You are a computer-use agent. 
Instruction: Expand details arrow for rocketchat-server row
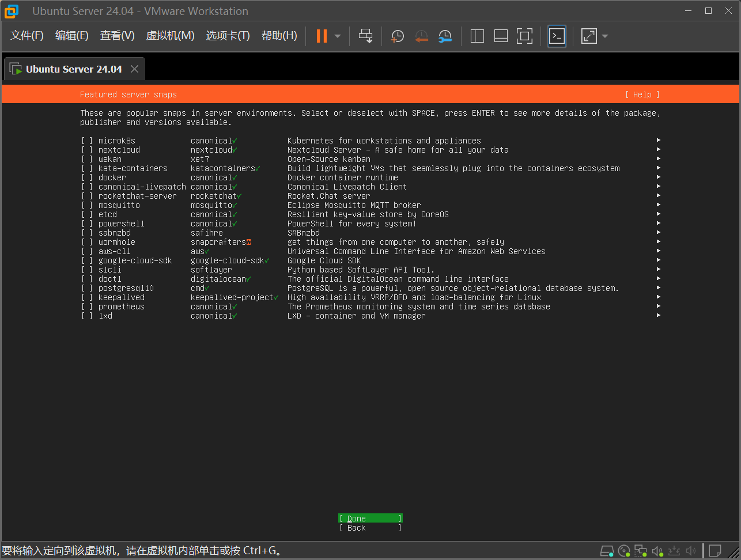pyautogui.click(x=659, y=195)
